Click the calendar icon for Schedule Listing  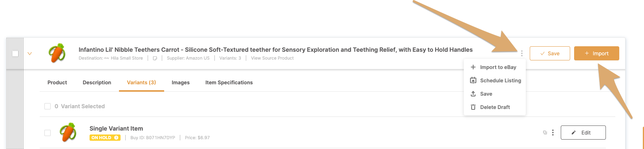pyautogui.click(x=473, y=80)
